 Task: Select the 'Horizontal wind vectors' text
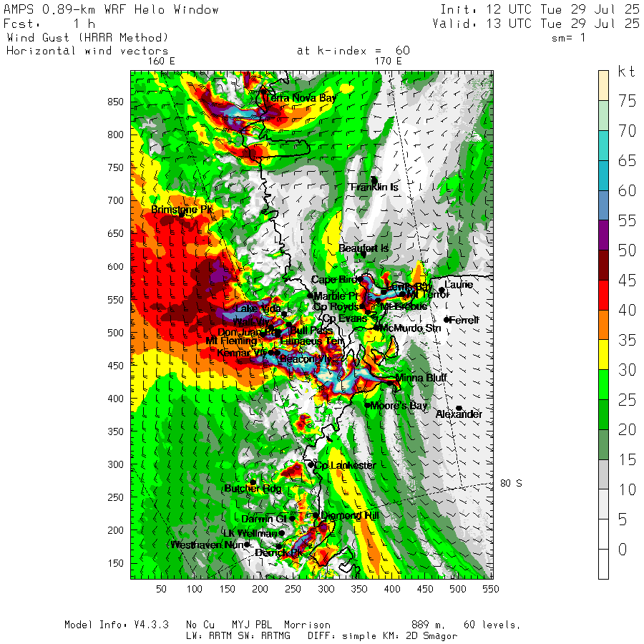pyautogui.click(x=87, y=51)
